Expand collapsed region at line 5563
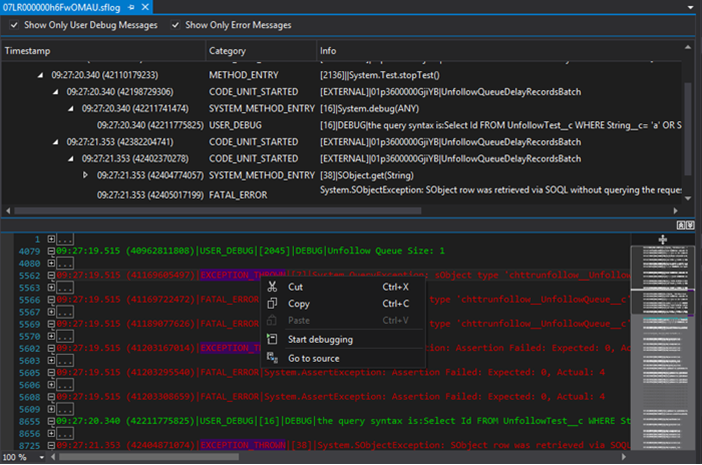Image resolution: width=702 pixels, height=465 pixels. click(51, 287)
